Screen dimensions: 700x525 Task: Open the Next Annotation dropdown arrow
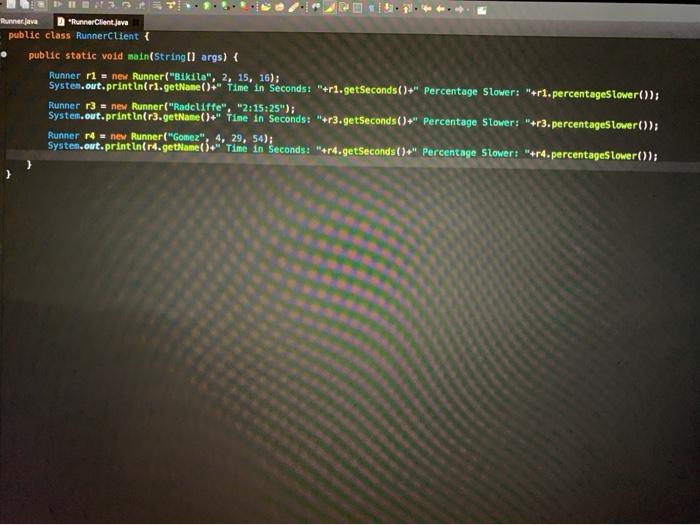pos(397,8)
